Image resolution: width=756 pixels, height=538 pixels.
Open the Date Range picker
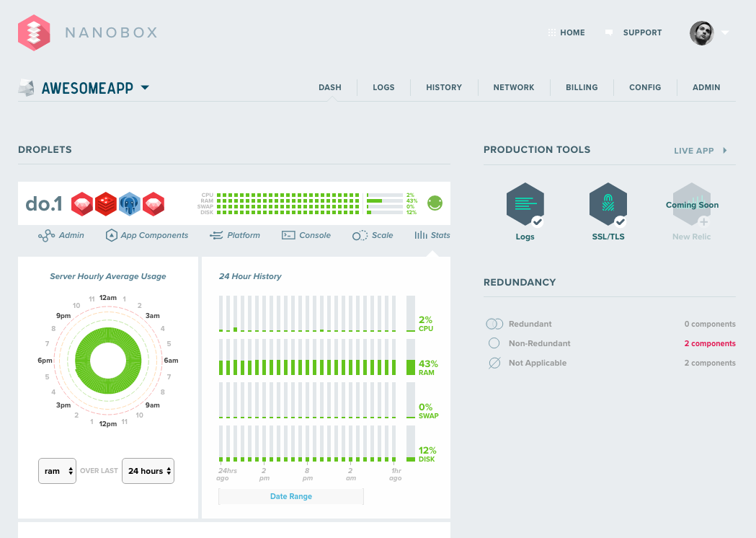click(290, 496)
